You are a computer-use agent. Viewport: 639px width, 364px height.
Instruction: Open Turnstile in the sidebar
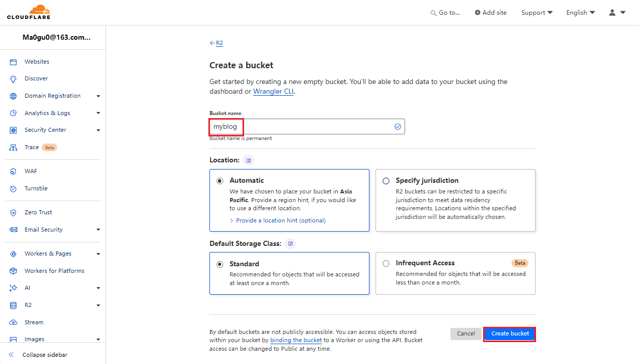[36, 188]
